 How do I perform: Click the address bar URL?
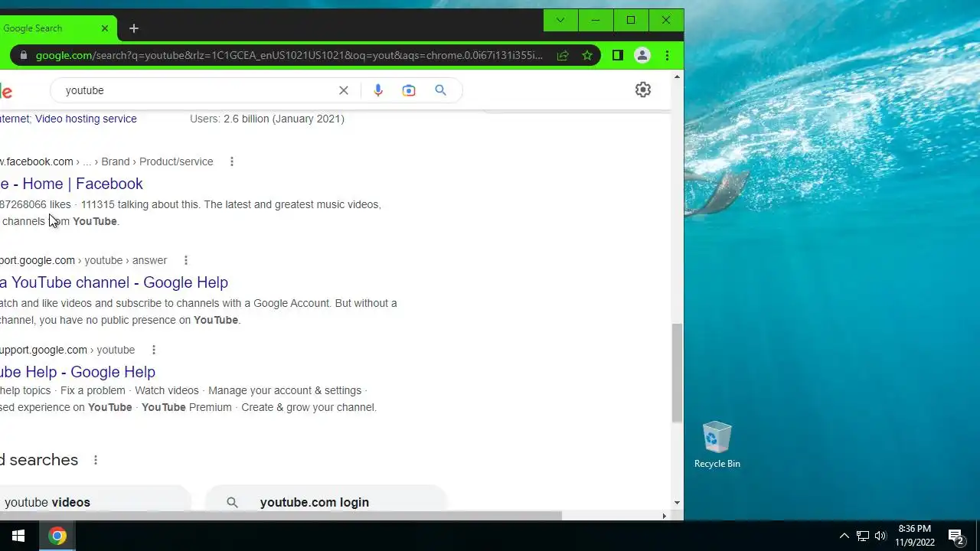(289, 55)
